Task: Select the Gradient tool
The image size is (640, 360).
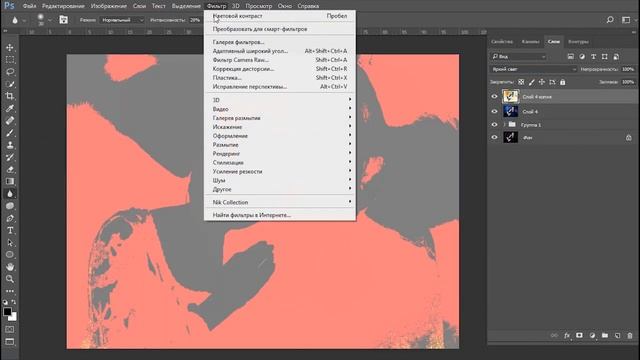Action: 10,182
